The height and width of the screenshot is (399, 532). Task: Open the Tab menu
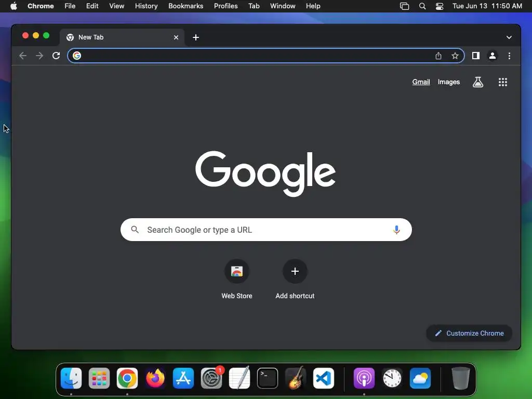(254, 6)
